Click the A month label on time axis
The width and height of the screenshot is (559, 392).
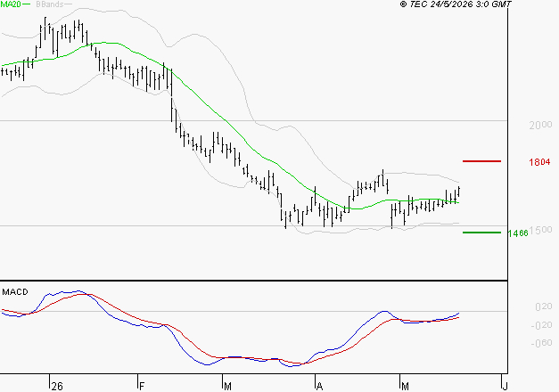pyautogui.click(x=319, y=387)
